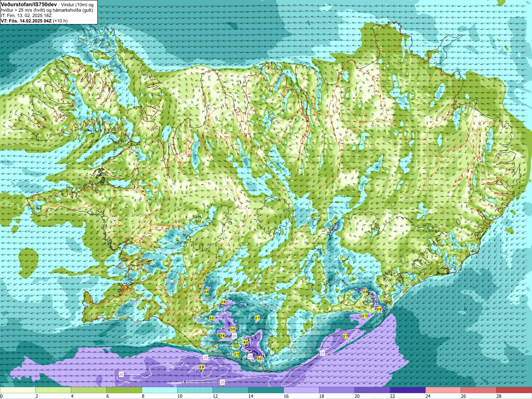The height and width of the screenshot is (399, 532).
Task: Select the 18–20 m/s purple scale swatch
Action: click(x=337, y=390)
